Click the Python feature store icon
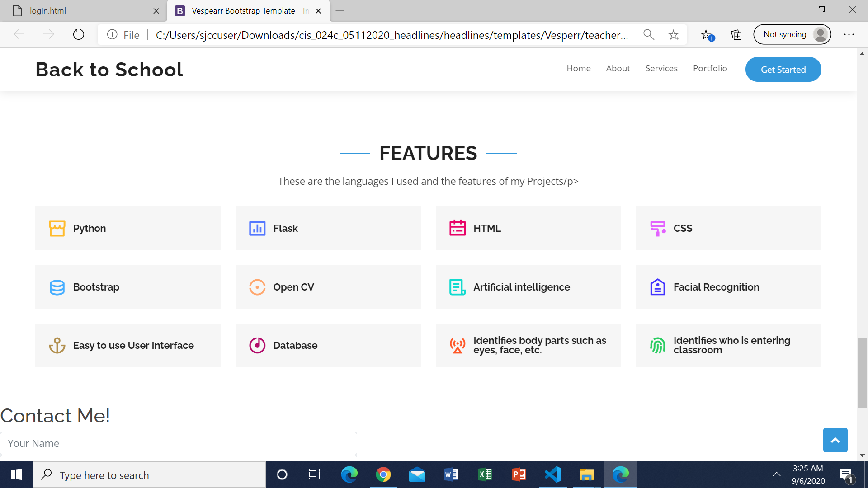 (57, 228)
